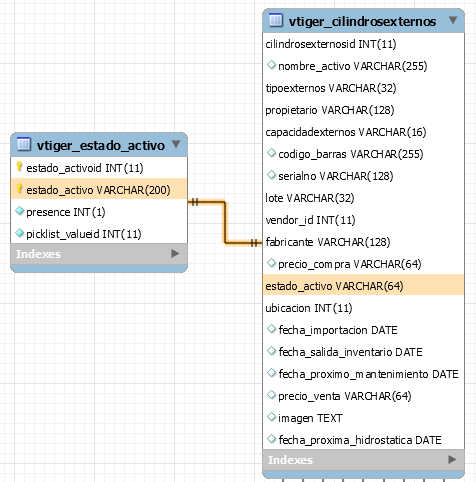Select the vtiger_cilindrosexternos table title

[362, 22]
